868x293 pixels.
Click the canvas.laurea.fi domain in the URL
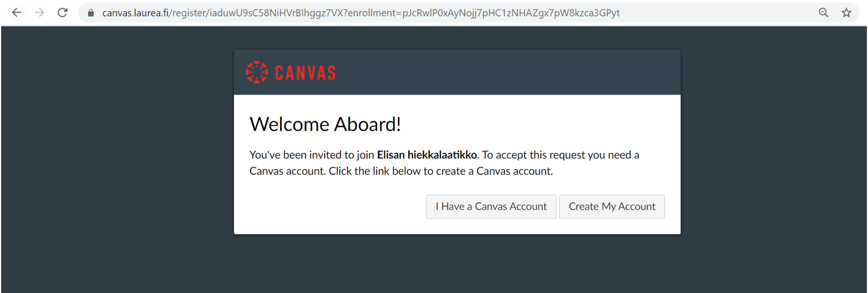coord(135,13)
